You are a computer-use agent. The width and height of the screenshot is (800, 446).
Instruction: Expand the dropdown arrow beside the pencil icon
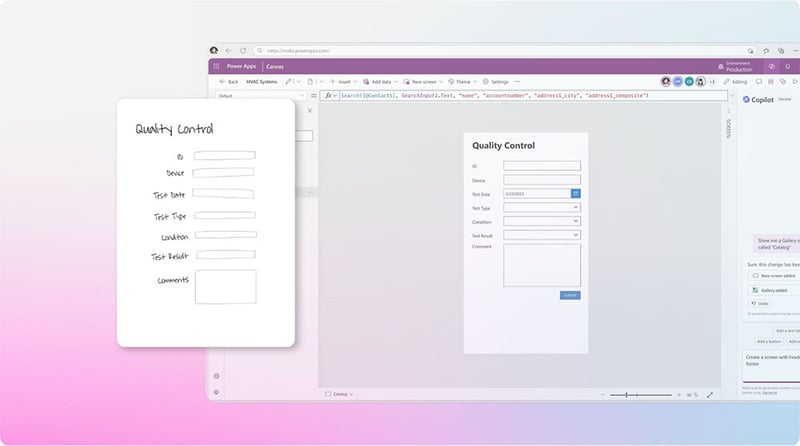coord(298,82)
